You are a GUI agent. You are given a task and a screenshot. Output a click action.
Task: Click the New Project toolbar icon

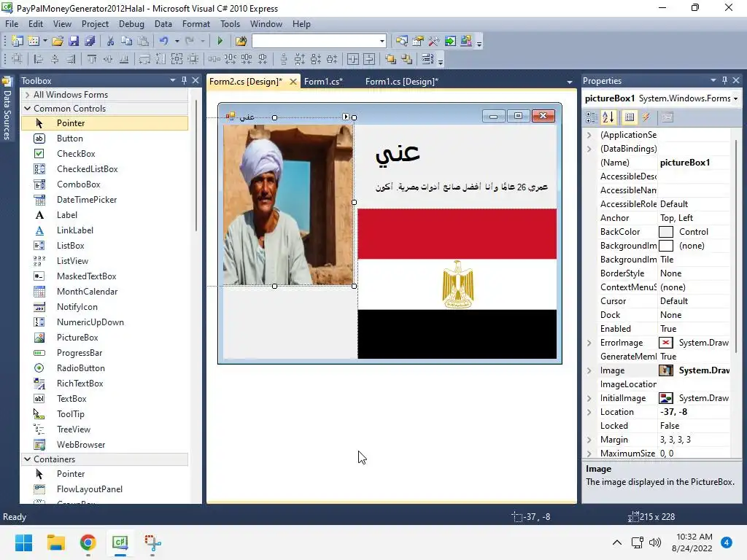(x=18, y=41)
